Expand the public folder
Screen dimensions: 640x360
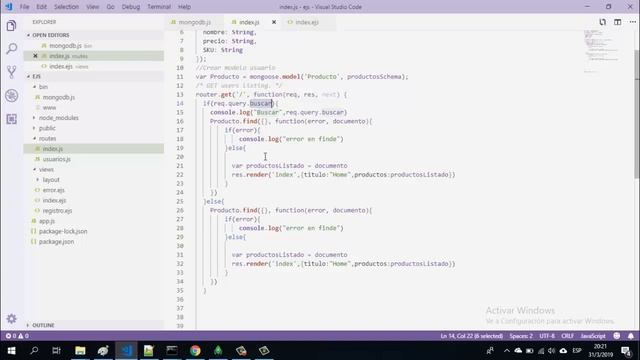click(x=47, y=128)
